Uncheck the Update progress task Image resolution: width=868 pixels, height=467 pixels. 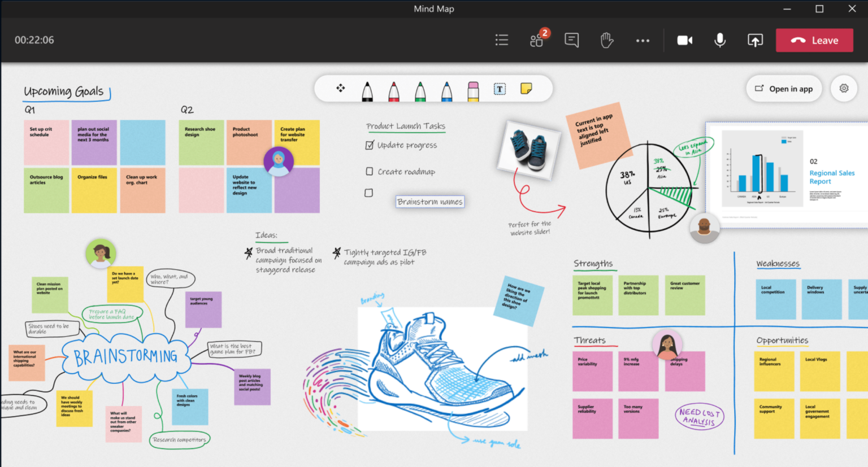370,145
